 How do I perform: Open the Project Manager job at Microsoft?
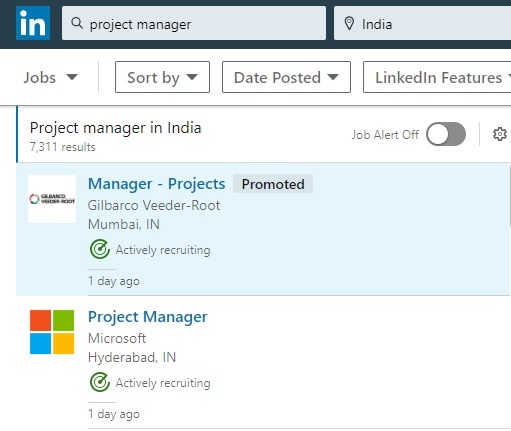(148, 317)
